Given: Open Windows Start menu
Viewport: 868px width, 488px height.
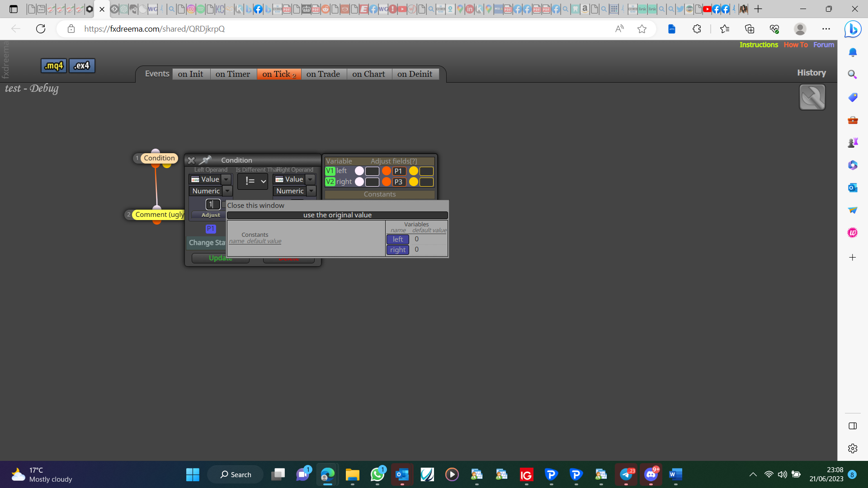Looking at the screenshot, I should point(193,474).
